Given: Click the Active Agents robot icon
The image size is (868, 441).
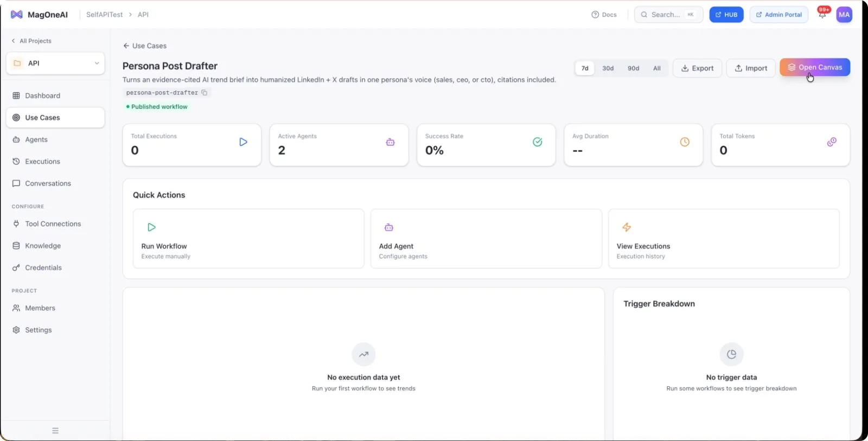Looking at the screenshot, I should pyautogui.click(x=390, y=142).
